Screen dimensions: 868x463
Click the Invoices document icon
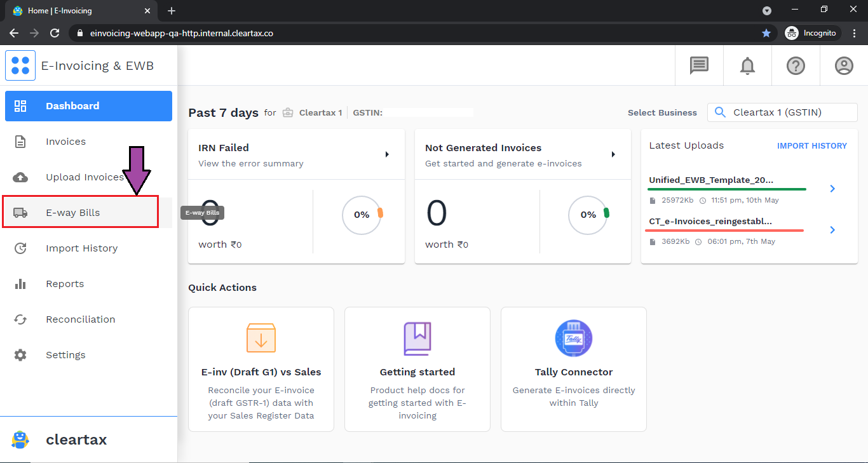(x=20, y=142)
